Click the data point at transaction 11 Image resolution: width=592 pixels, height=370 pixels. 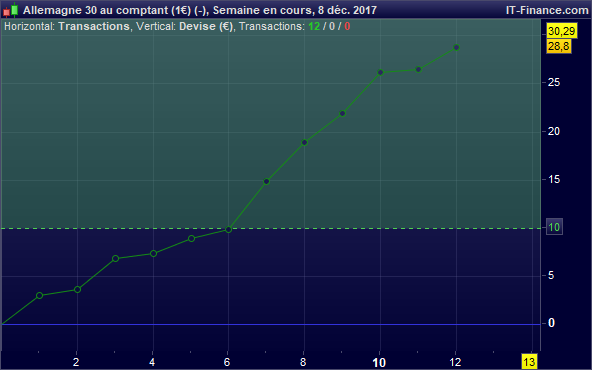[418, 69]
